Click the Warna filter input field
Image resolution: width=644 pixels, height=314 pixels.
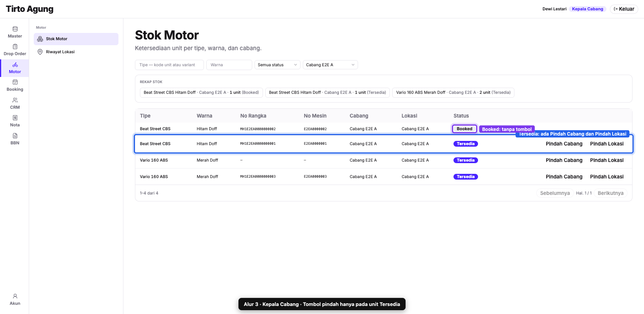tap(229, 65)
